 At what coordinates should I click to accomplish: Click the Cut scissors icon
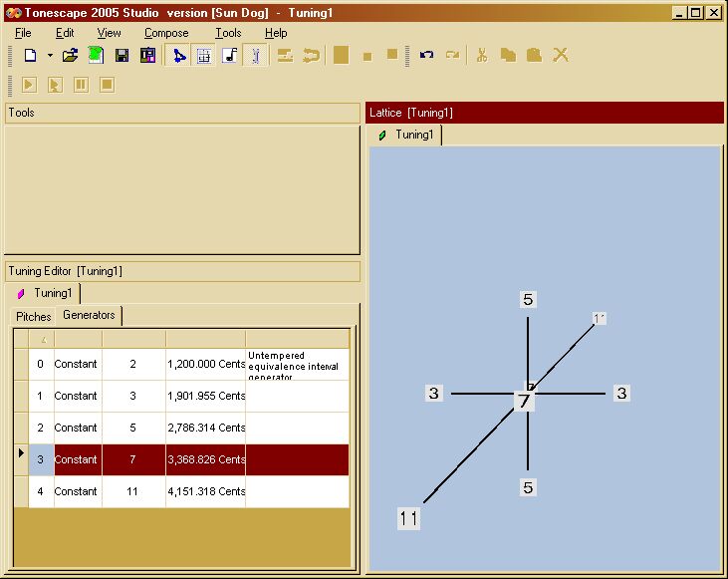(x=482, y=55)
